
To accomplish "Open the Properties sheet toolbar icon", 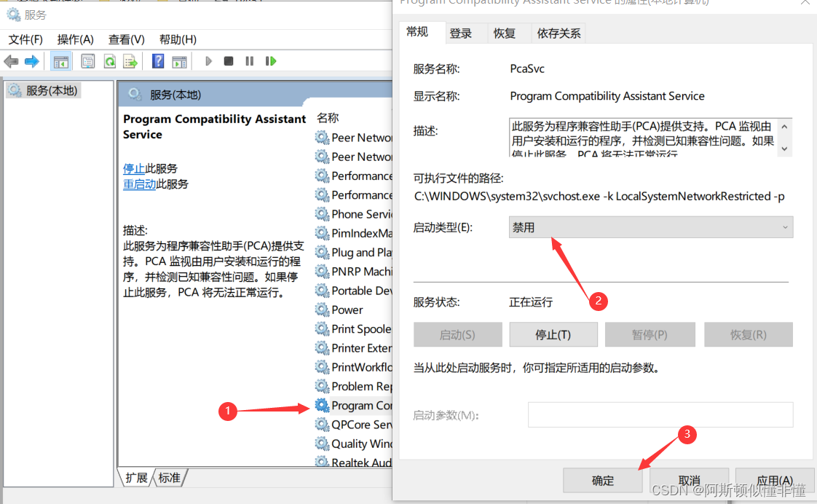I will (x=88, y=61).
